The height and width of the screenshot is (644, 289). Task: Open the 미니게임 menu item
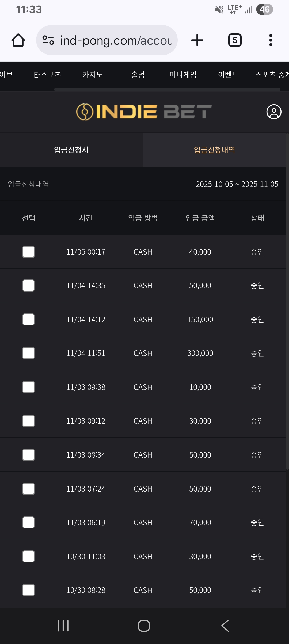point(183,75)
